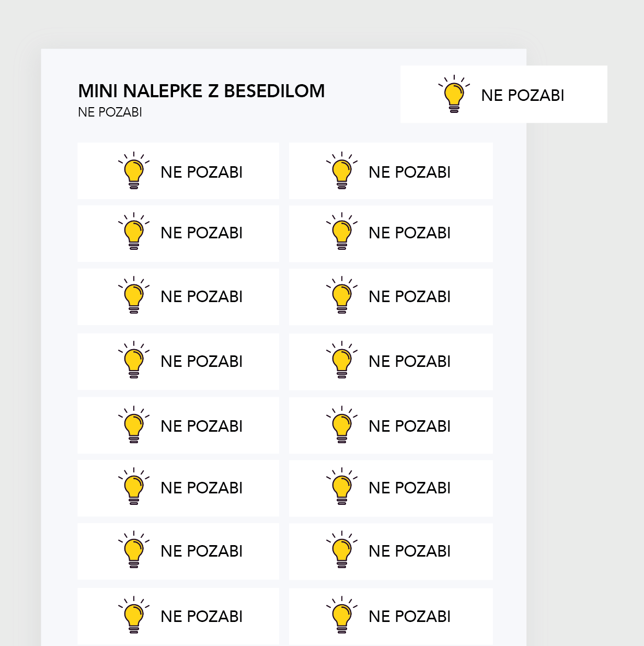Click the light bulb icon in first row, left sticker
The width and height of the screenshot is (644, 646).
(x=134, y=170)
